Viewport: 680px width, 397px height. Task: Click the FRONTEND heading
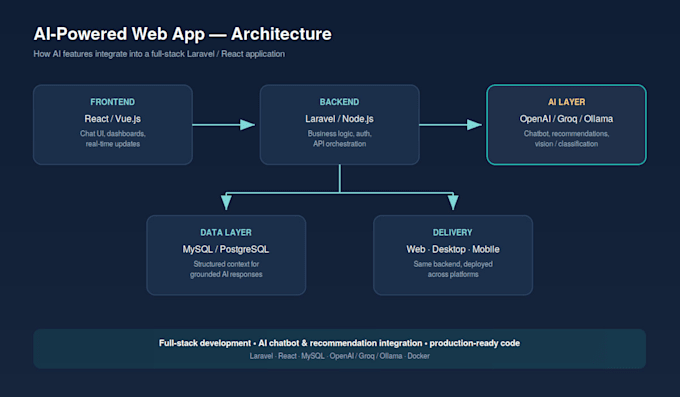[x=113, y=102]
